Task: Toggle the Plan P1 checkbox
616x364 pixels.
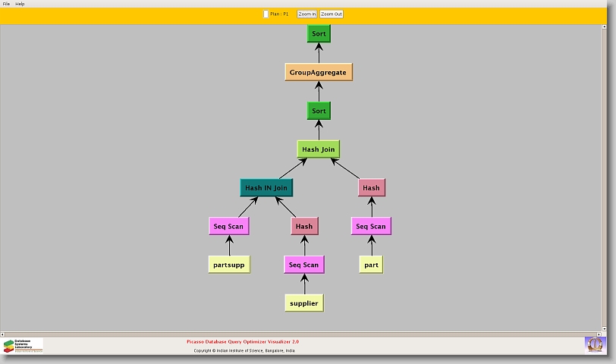Action: tap(266, 14)
